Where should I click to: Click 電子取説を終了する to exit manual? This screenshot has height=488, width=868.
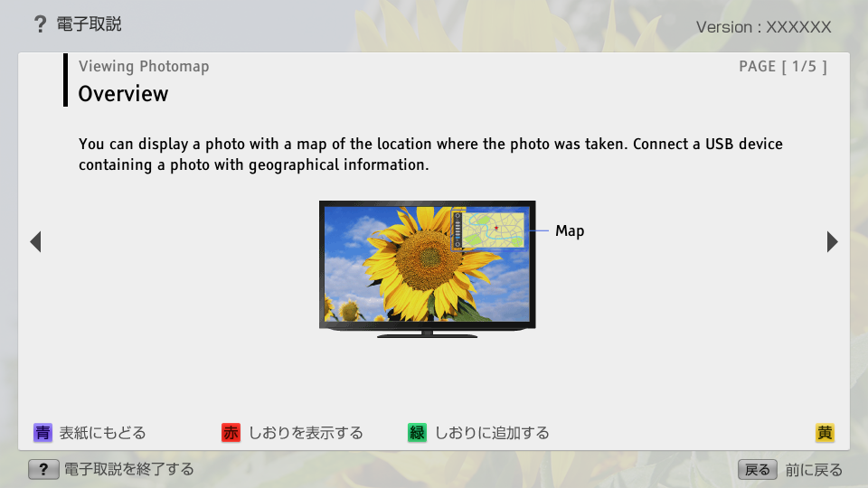tap(128, 469)
